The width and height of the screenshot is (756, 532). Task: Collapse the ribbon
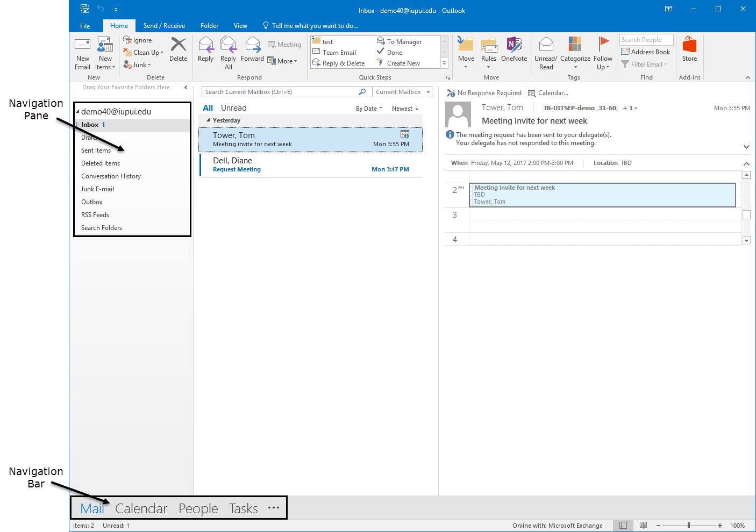tap(747, 77)
